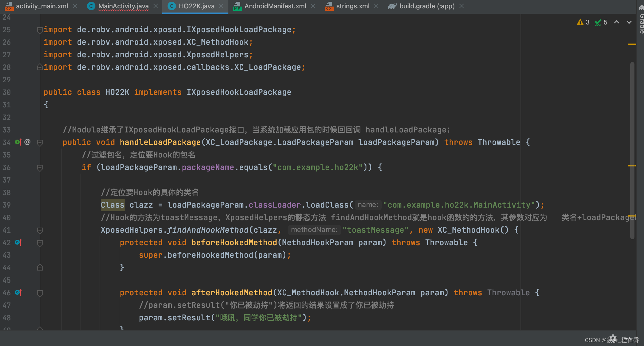Go to previous highlighted error arrow
Image resolution: width=644 pixels, height=346 pixels.
click(x=617, y=22)
